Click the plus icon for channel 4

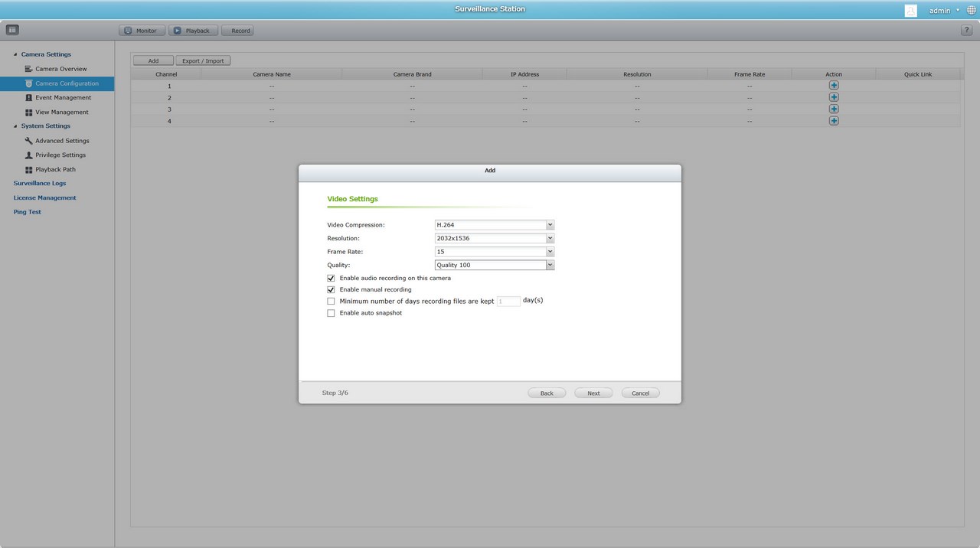pos(834,121)
